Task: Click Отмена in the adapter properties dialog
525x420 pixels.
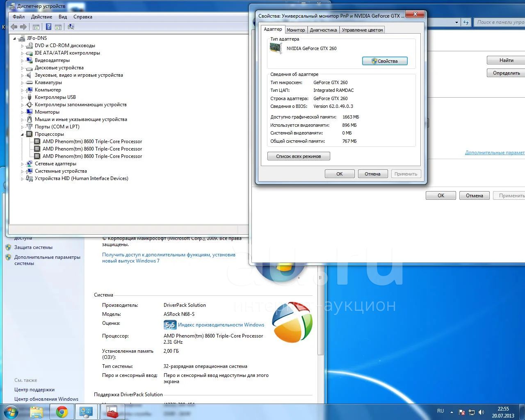Action: coord(372,174)
